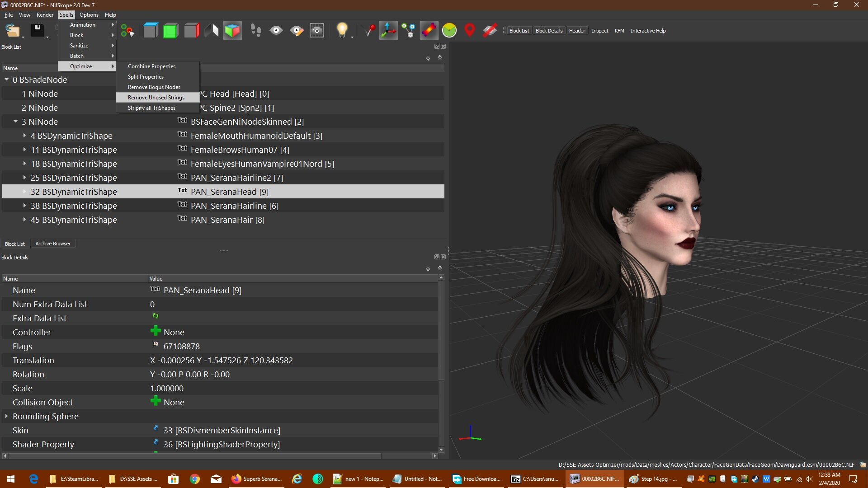Toggle the eye visibility icon

(276, 31)
